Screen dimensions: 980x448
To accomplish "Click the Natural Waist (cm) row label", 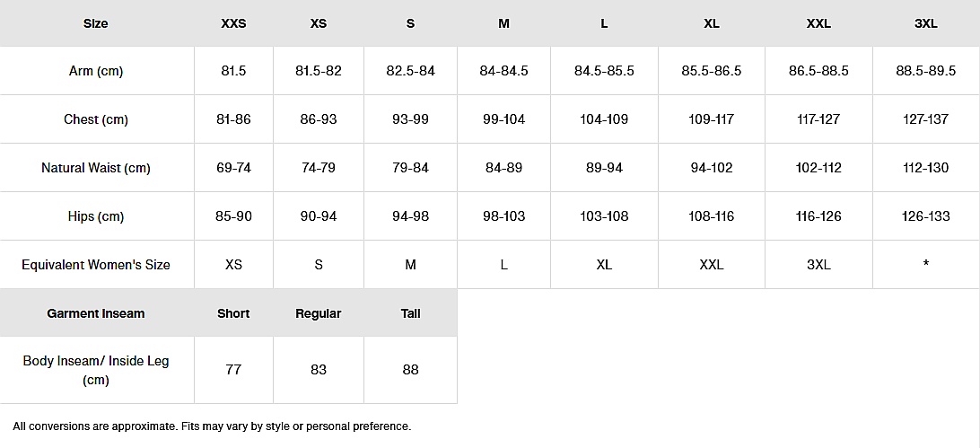I will click(96, 168).
